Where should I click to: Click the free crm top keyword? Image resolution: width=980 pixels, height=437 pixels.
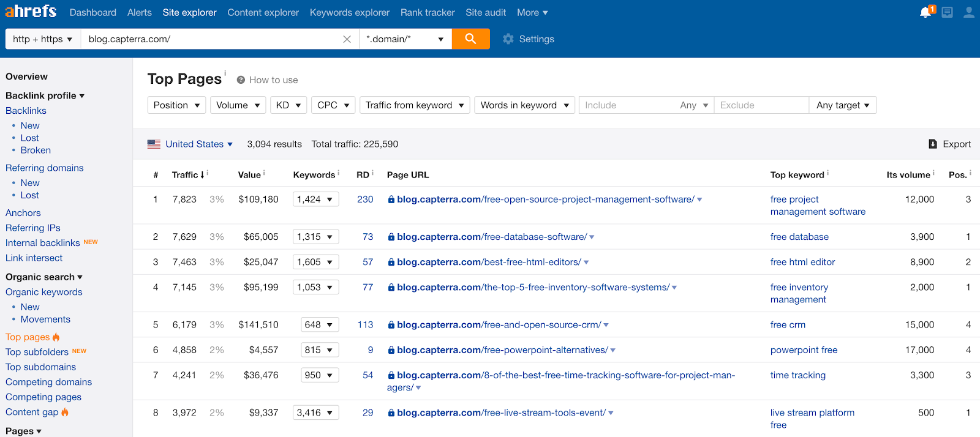click(x=788, y=325)
